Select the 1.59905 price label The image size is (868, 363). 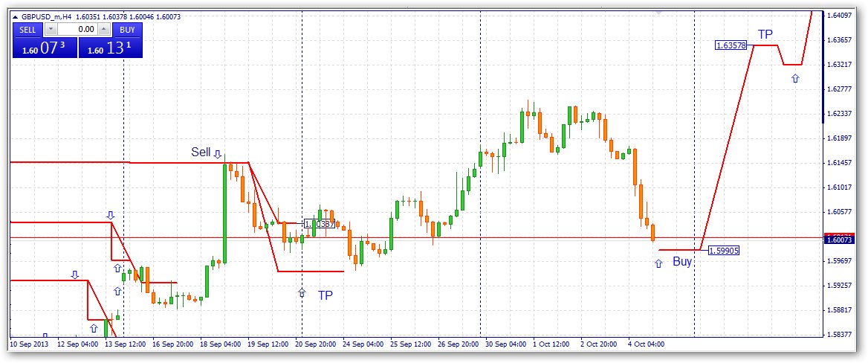(x=724, y=251)
